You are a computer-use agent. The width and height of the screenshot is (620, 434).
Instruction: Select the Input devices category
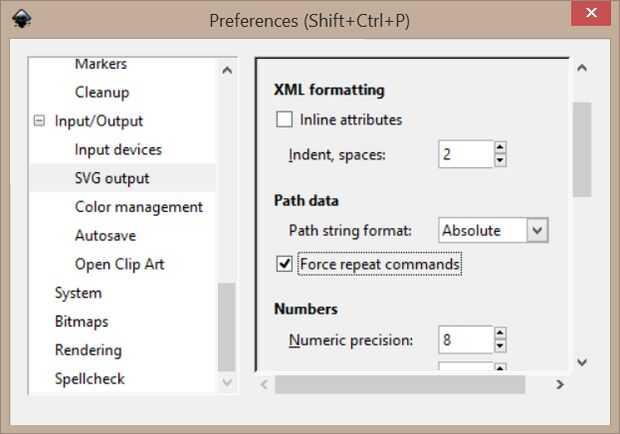click(x=118, y=150)
